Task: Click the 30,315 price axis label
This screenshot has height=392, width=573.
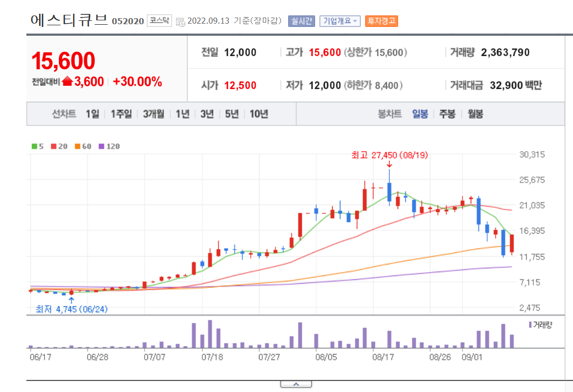Action: pos(532,154)
